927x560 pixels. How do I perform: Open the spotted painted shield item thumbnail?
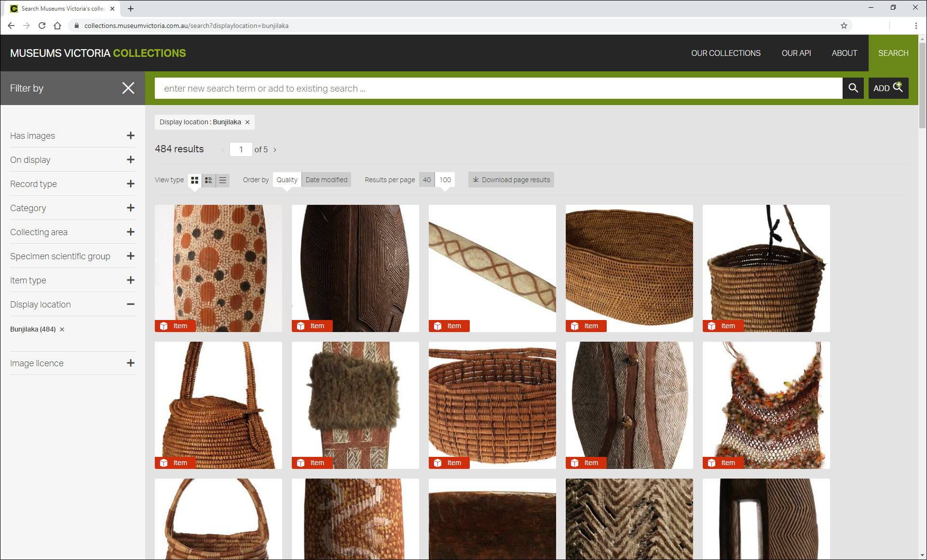click(218, 268)
